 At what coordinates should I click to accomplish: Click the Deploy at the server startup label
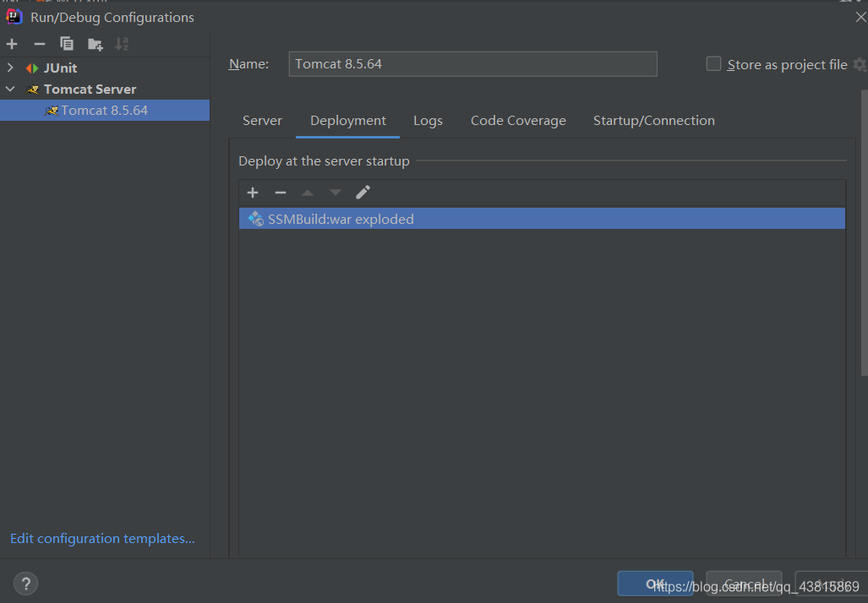point(324,161)
